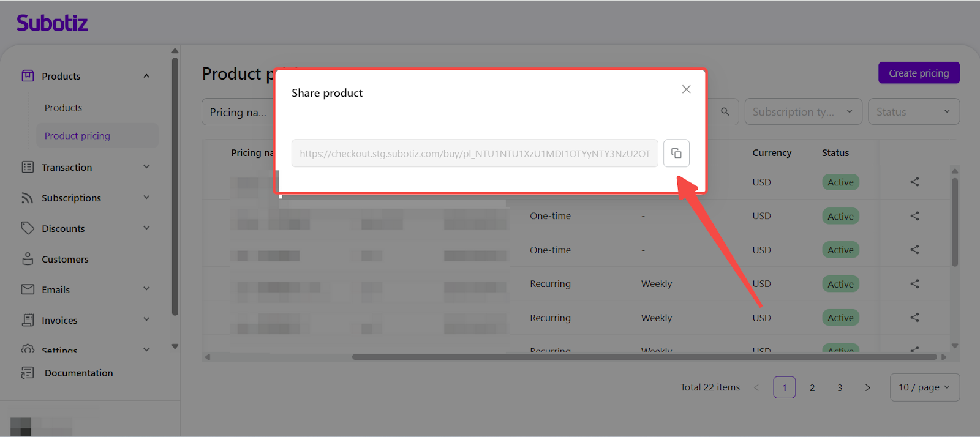
Task: Select Products submenu item
Action: [x=63, y=108]
